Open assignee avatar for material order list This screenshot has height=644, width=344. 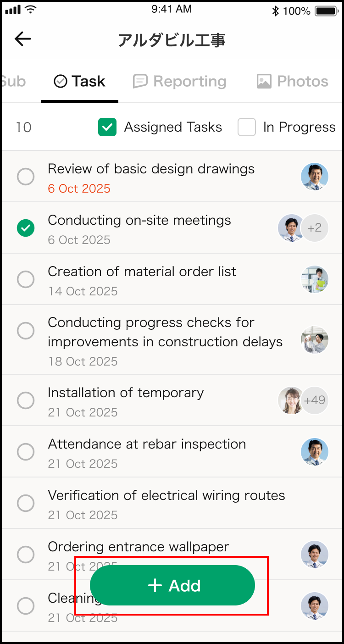pos(315,279)
